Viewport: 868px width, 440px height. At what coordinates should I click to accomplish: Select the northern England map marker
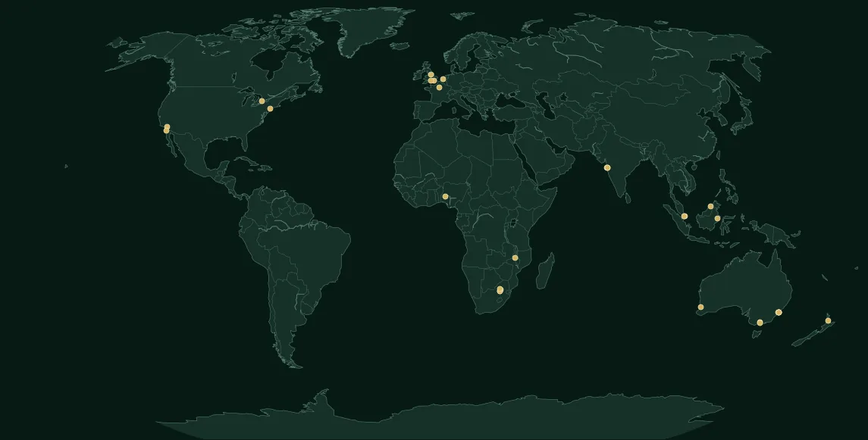click(x=431, y=75)
